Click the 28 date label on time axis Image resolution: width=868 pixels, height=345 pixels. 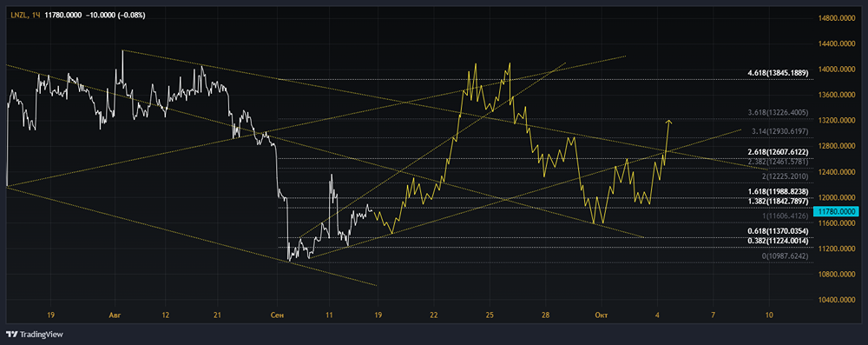(545, 315)
